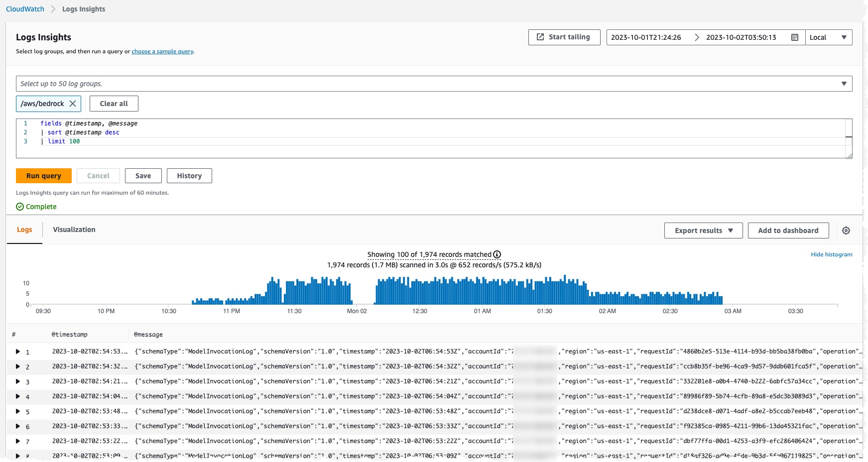Open the choose a sample query link
868x462 pixels.
point(162,51)
